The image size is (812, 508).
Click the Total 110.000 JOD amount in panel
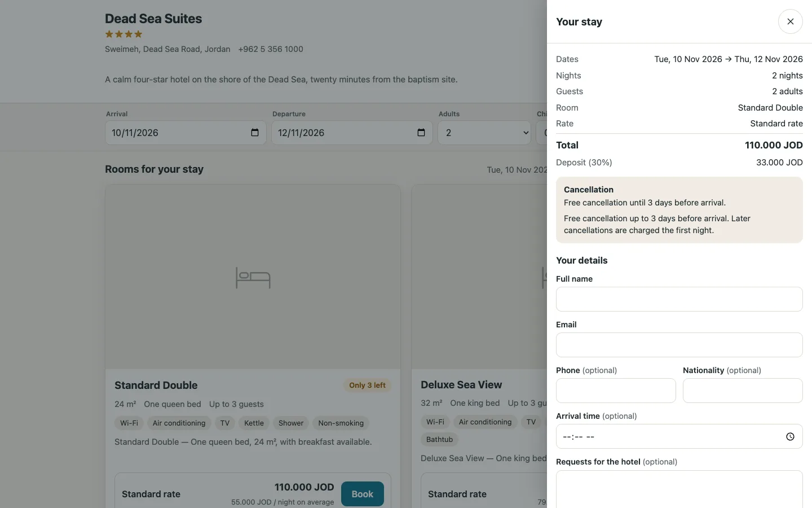[774, 145]
